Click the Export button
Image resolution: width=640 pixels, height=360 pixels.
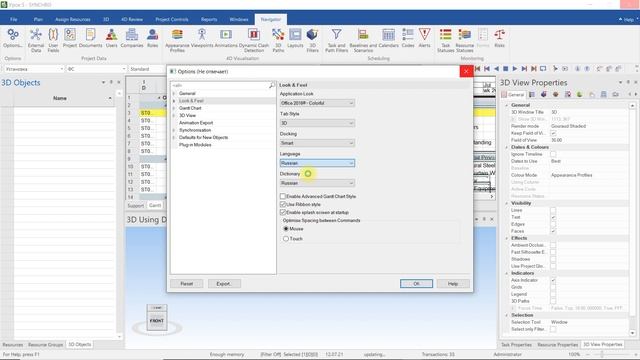(224, 284)
